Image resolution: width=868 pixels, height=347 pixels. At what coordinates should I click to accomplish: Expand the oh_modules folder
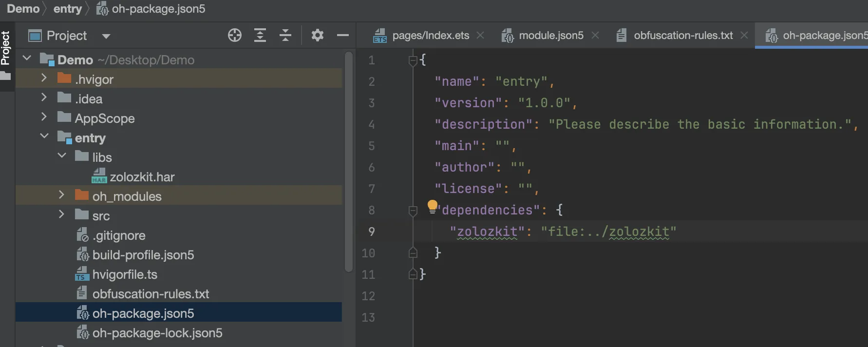coord(61,195)
